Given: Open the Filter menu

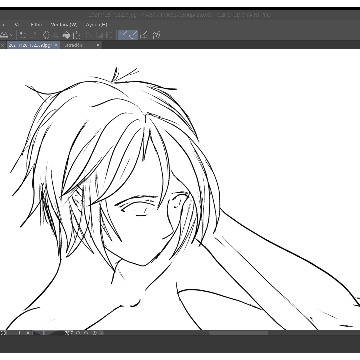Looking at the screenshot, I should click(35, 25).
